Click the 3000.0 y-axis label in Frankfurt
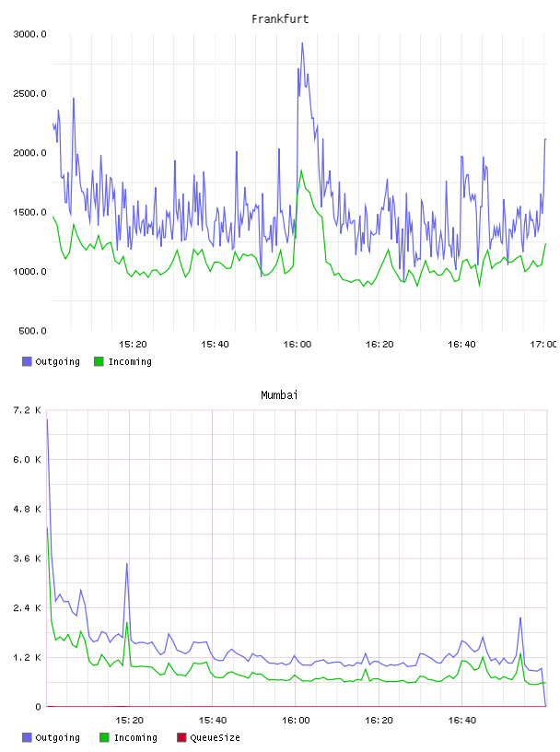This screenshot has width=560, height=752. pyautogui.click(x=29, y=34)
